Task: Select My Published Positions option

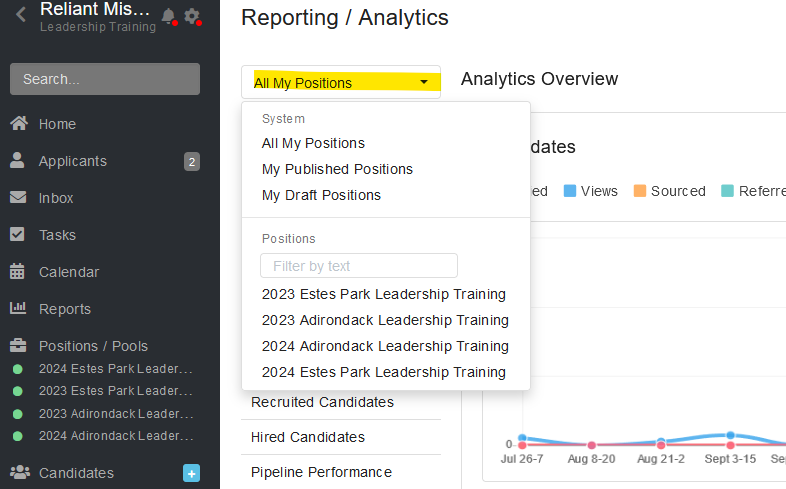Action: (337, 169)
